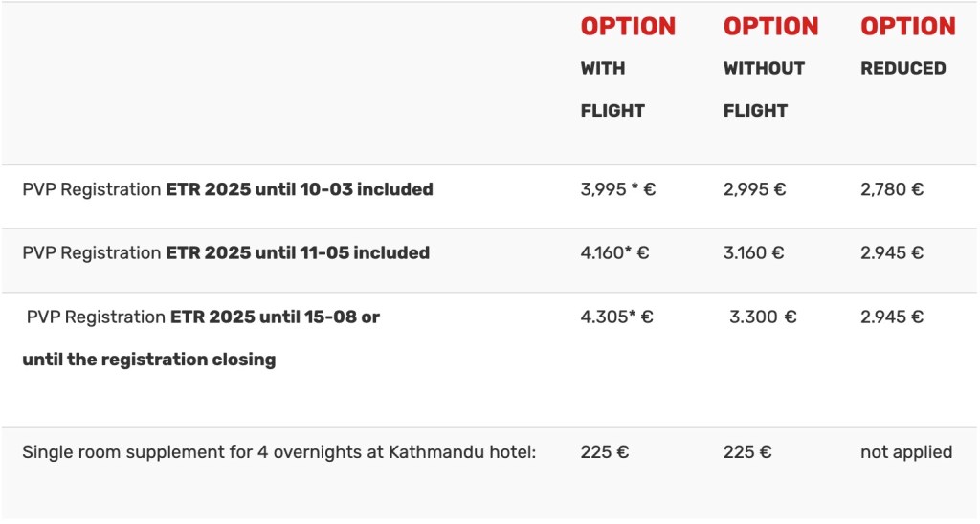Screen dimensions: 980x524
Task: Select the single room supplement row label
Action: pyautogui.click(x=278, y=451)
